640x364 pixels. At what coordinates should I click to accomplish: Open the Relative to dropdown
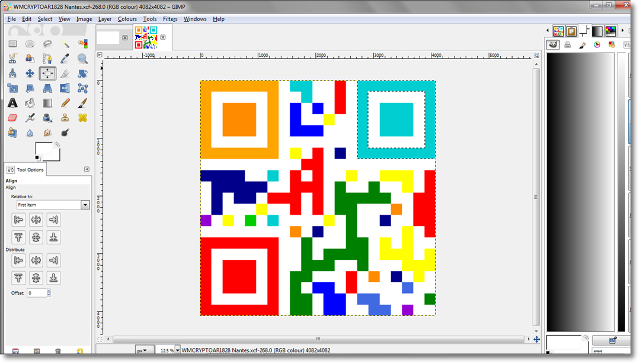click(x=53, y=205)
